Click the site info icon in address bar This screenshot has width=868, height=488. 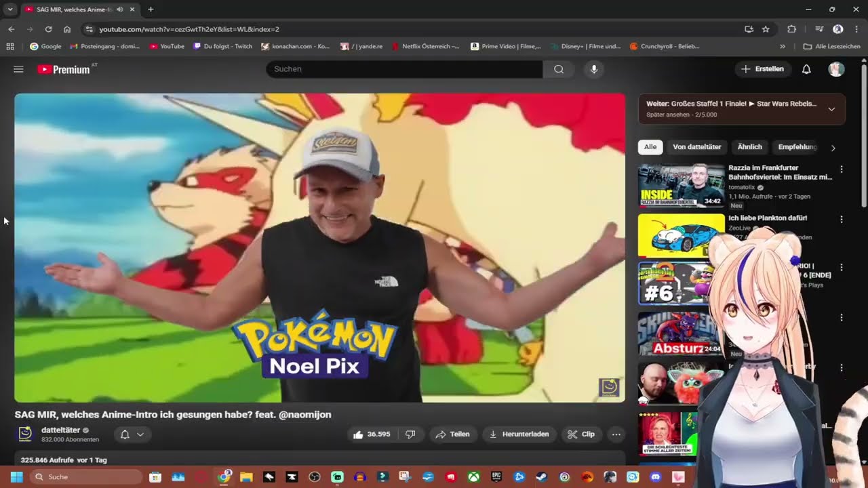coord(89,29)
